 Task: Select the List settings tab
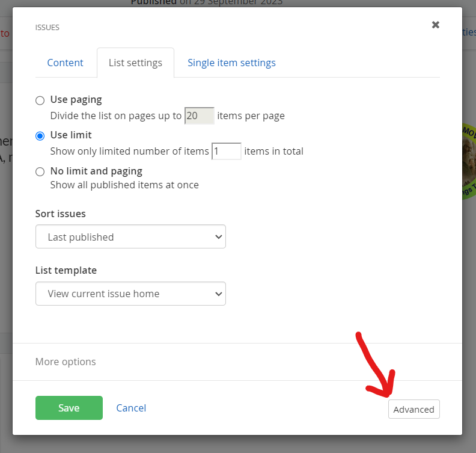(135, 63)
